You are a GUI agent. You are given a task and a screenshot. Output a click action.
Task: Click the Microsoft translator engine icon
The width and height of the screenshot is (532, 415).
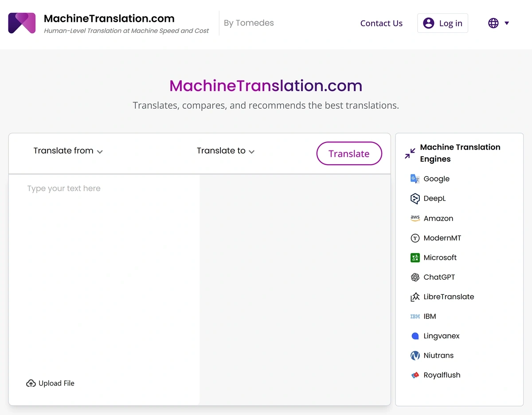point(415,257)
